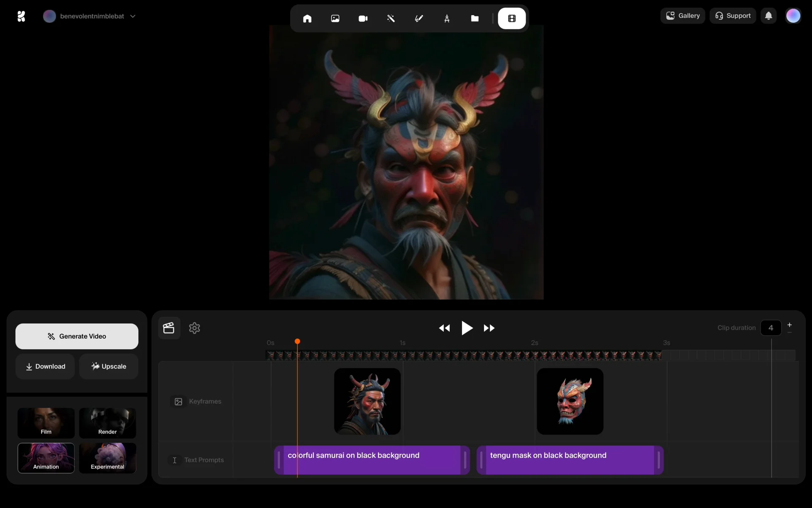Open the Gallery tab
Viewport: 812px width, 508px height.
[683, 16]
